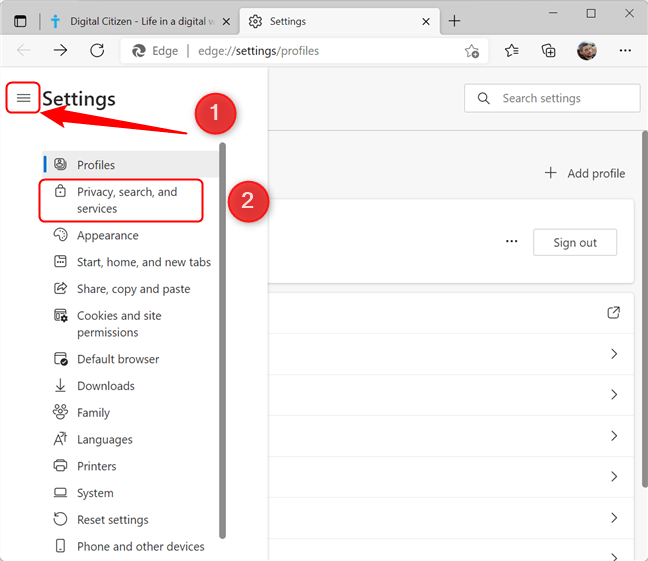Click the profile avatar picture
648x561 pixels.
coord(586,50)
